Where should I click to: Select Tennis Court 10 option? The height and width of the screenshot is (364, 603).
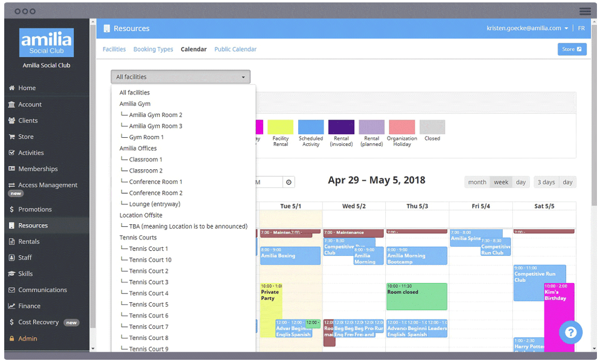150,260
